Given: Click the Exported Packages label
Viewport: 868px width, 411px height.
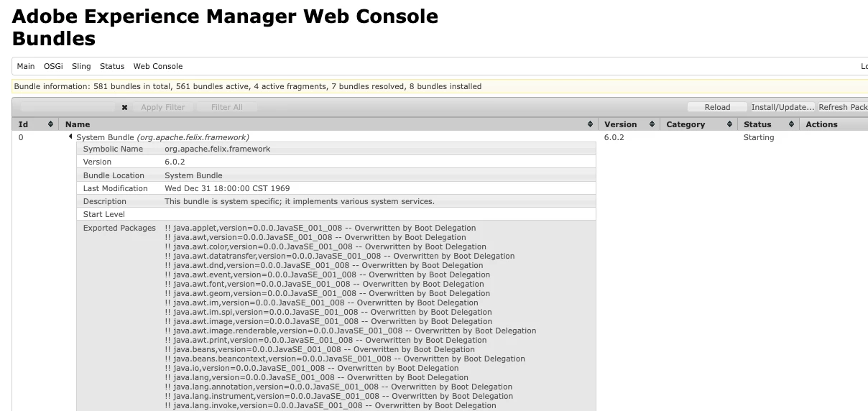Looking at the screenshot, I should pyautogui.click(x=119, y=228).
